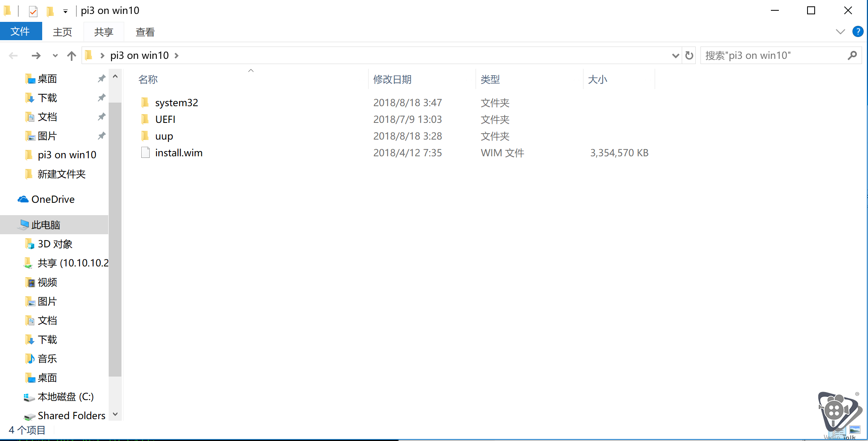Select the uup folder icon

pos(145,136)
